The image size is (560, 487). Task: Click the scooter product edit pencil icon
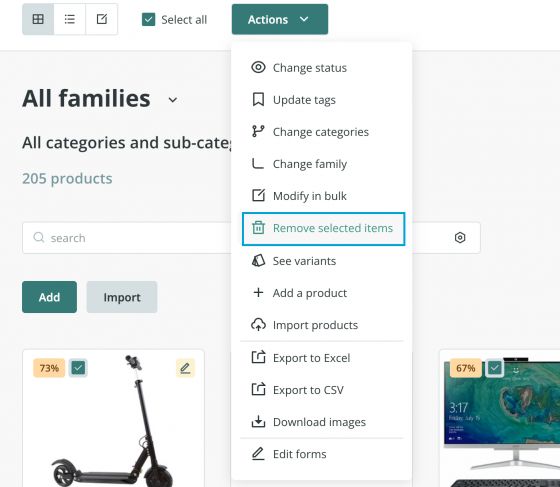click(x=185, y=368)
